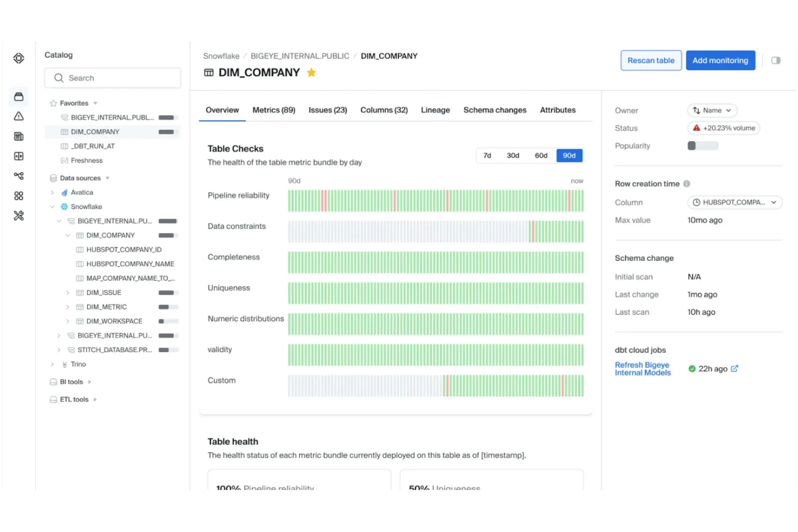Open the Settings tools icon in sidebar

coord(18,215)
